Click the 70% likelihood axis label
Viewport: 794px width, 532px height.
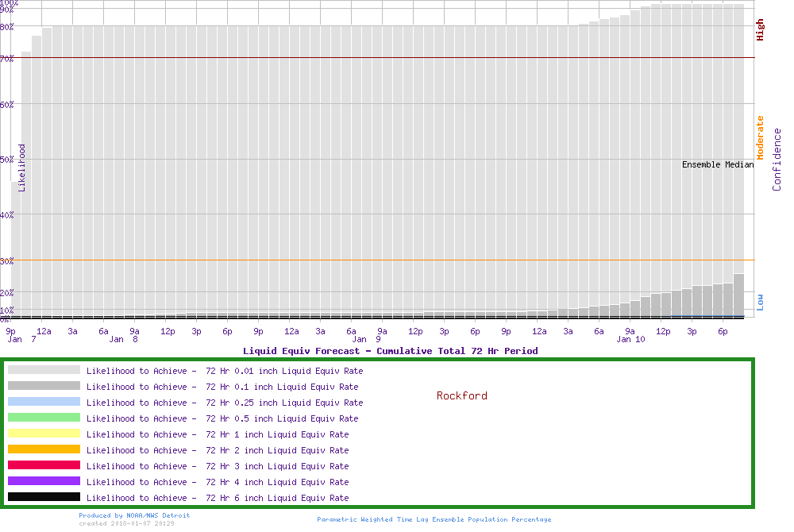[x=7, y=58]
